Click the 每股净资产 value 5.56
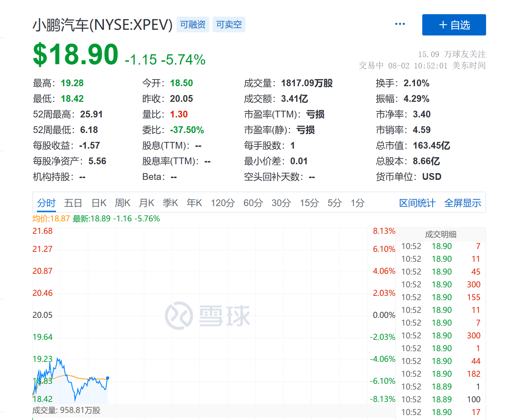507x420 pixels. click(x=97, y=161)
